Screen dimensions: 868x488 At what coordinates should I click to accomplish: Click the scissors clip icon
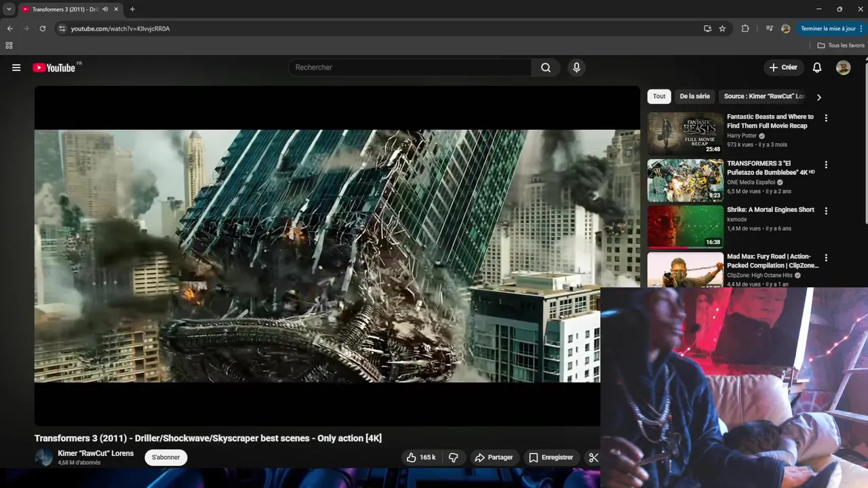[593, 457]
